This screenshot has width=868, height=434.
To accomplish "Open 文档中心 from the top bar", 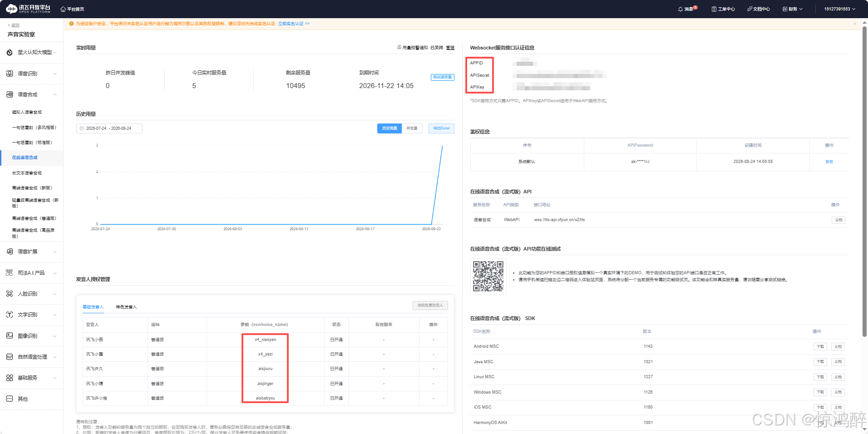I will (x=759, y=9).
